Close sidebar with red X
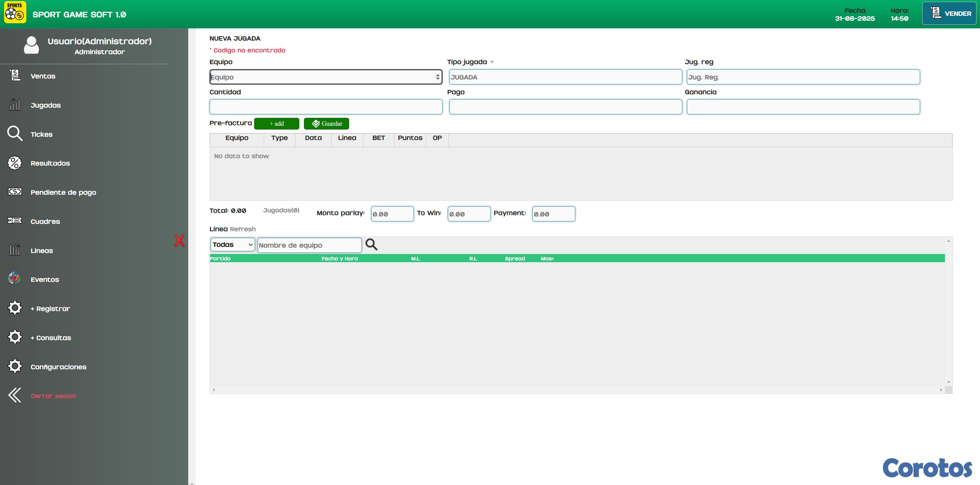 pos(179,241)
